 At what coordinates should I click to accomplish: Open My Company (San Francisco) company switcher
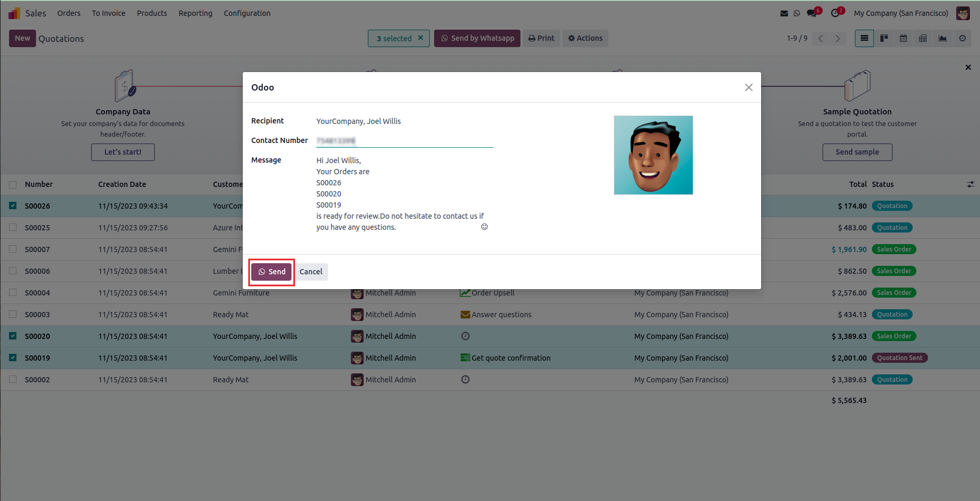click(x=900, y=13)
